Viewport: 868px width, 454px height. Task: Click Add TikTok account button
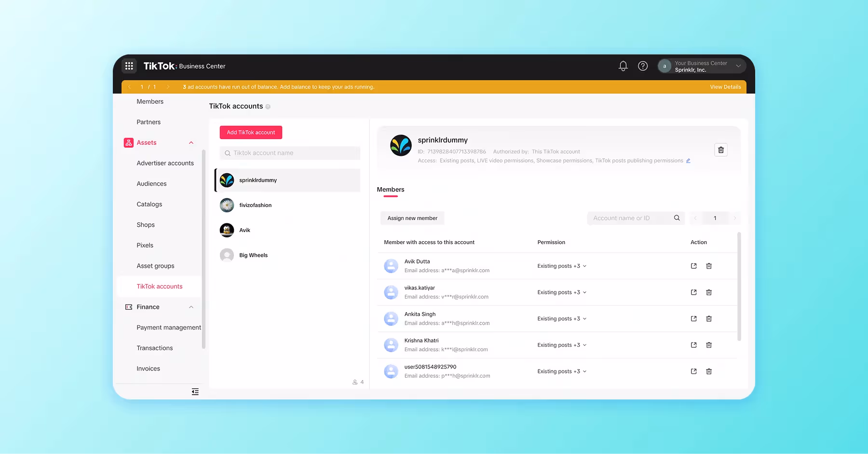[x=251, y=133]
